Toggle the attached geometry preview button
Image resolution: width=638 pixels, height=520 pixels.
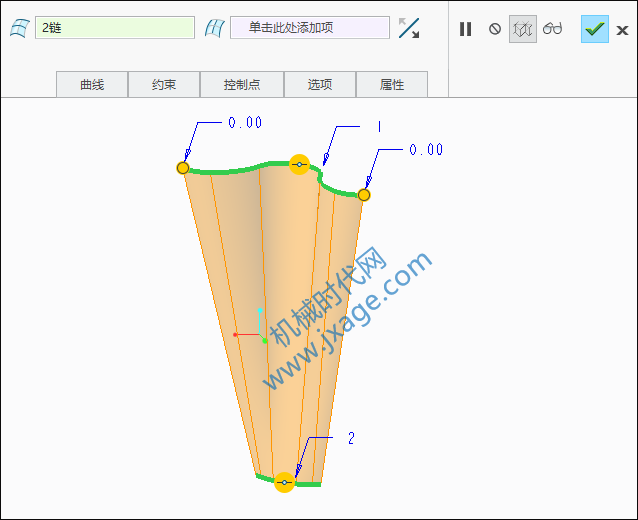523,29
